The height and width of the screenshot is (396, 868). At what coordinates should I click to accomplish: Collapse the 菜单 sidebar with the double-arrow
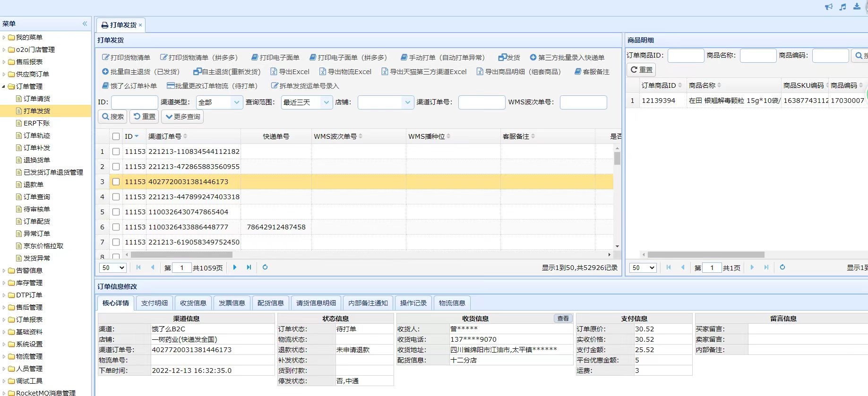coord(85,24)
